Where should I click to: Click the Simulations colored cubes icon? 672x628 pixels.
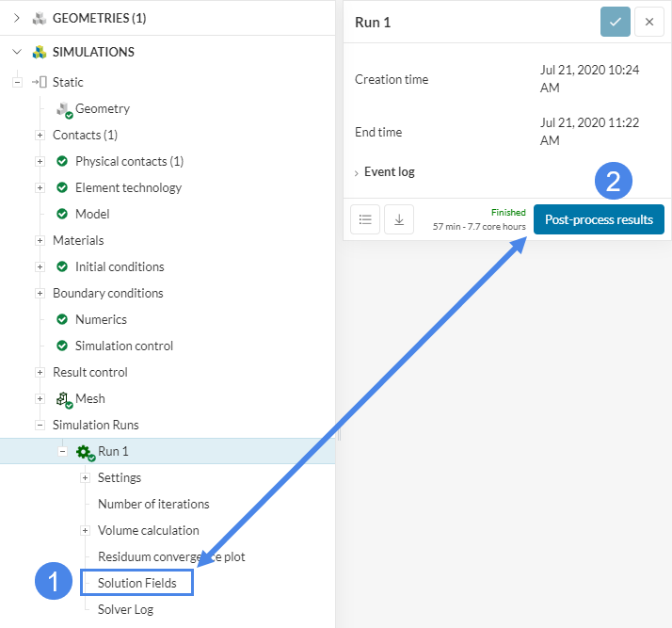coord(39,52)
